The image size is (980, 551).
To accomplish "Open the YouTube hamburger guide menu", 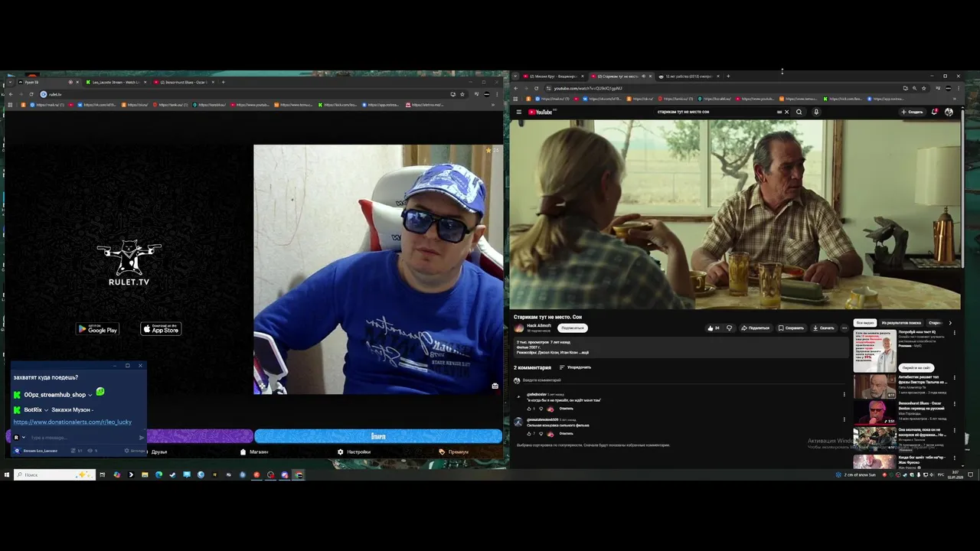I will pyautogui.click(x=518, y=112).
